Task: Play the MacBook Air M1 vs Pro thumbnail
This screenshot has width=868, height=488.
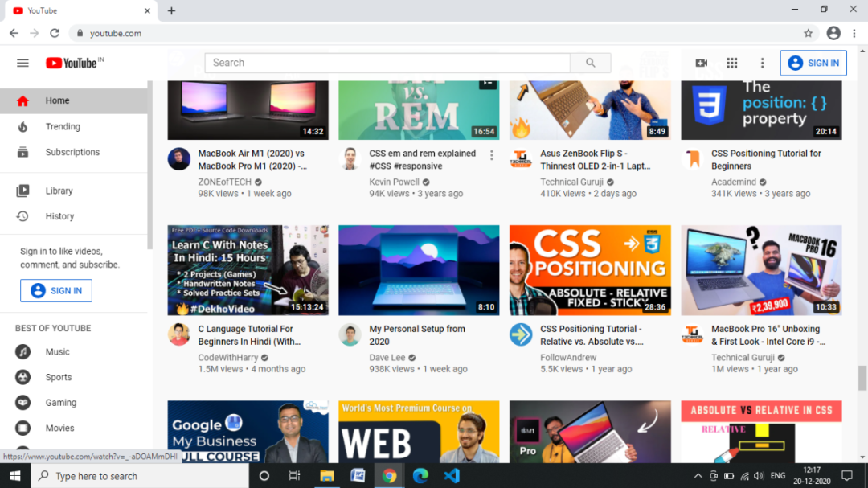Action: tap(248, 110)
